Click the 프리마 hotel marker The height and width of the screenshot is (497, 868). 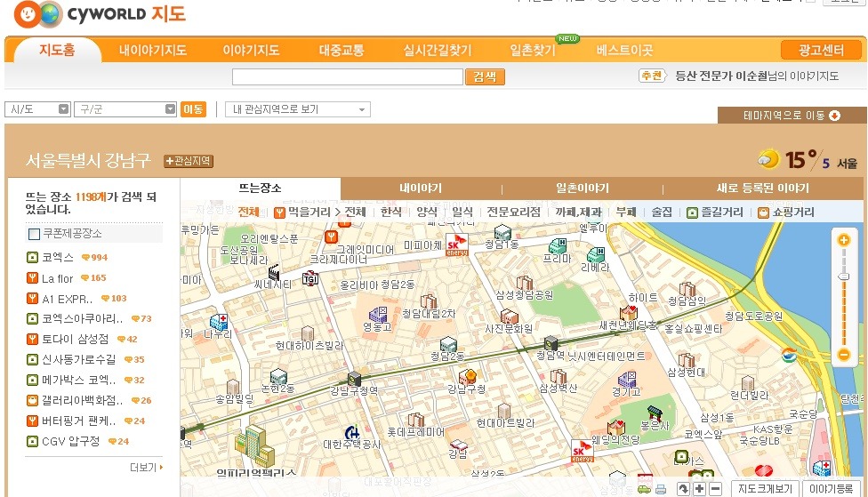[x=558, y=245]
